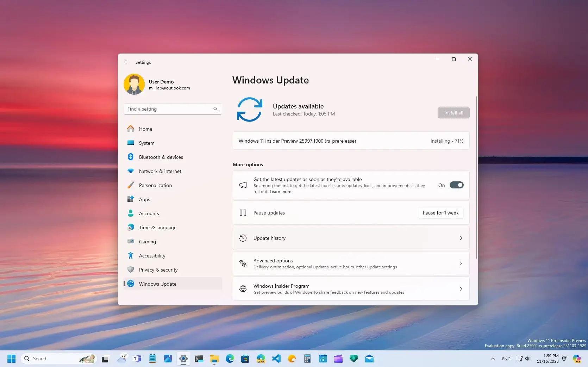Open the Calculator from the taskbar
The width and height of the screenshot is (588, 367).
point(307,359)
